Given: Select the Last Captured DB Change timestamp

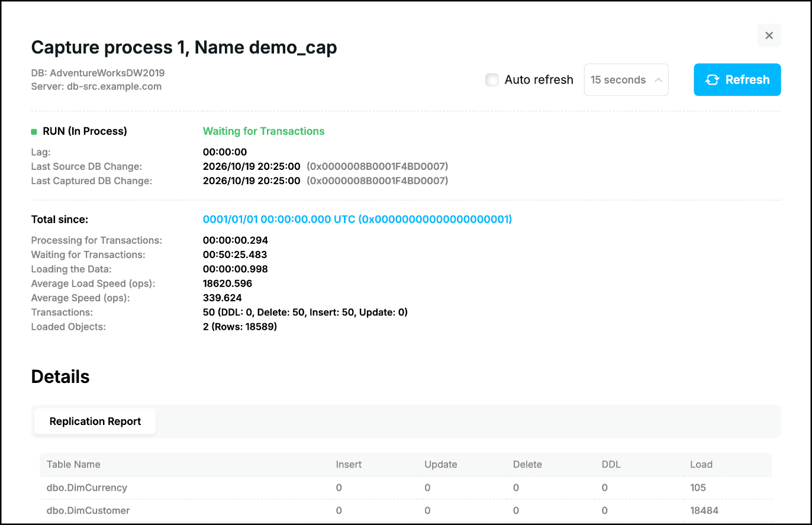Looking at the screenshot, I should [252, 181].
